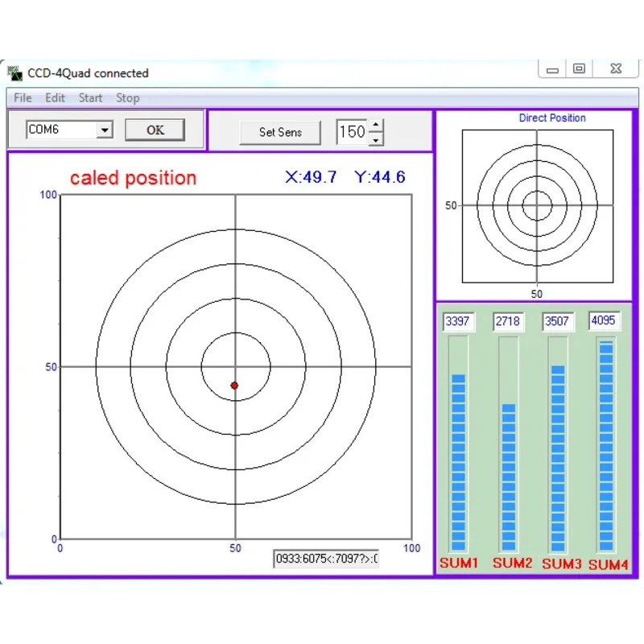Click the SUM3 value box showing 3507
The height and width of the screenshot is (644, 644).
[x=557, y=321]
